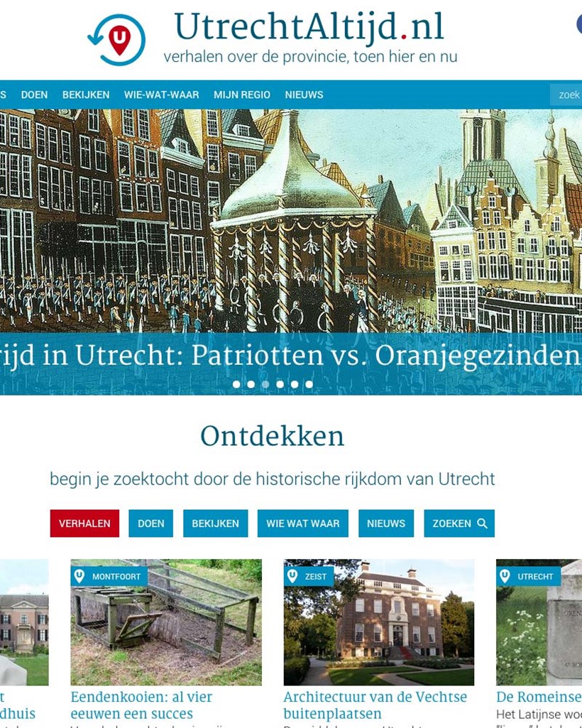Select the third carousel slide dot

265,384
